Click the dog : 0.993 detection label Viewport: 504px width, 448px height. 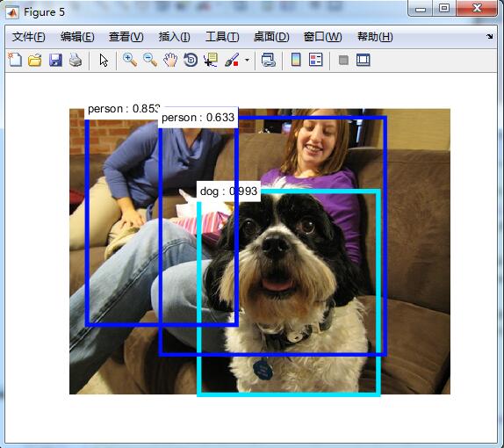click(x=228, y=191)
